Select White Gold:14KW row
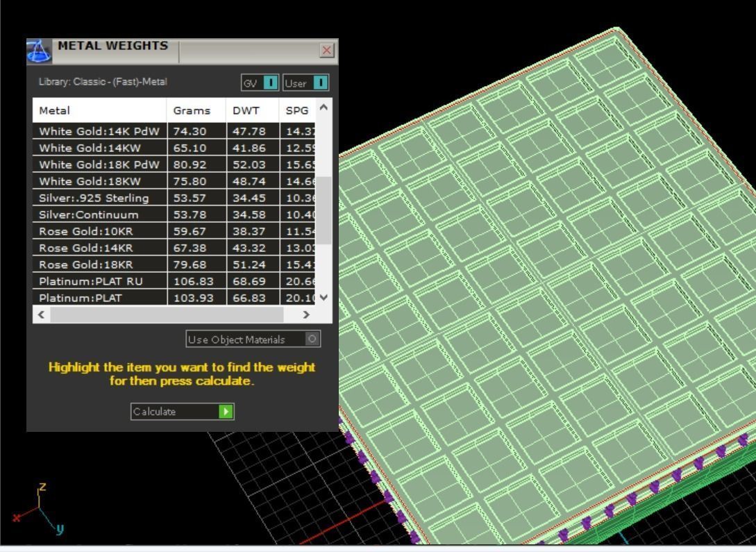756x552 pixels. 174,148
